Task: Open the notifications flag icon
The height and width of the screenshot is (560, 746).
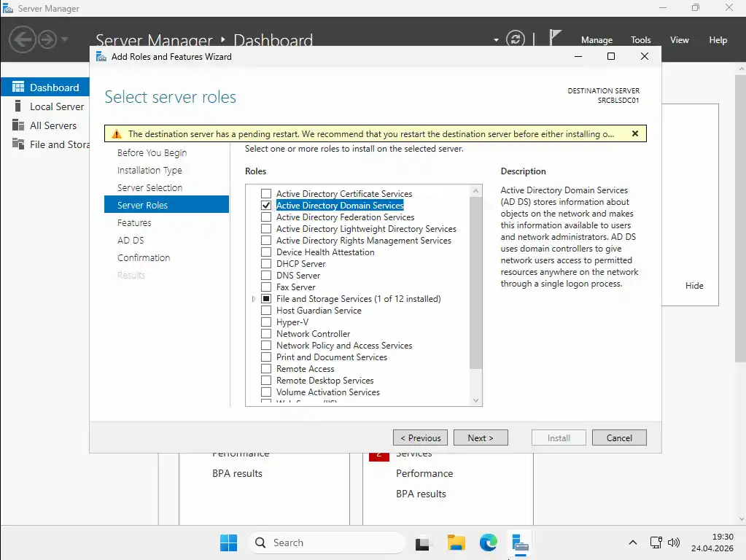Action: pyautogui.click(x=555, y=38)
